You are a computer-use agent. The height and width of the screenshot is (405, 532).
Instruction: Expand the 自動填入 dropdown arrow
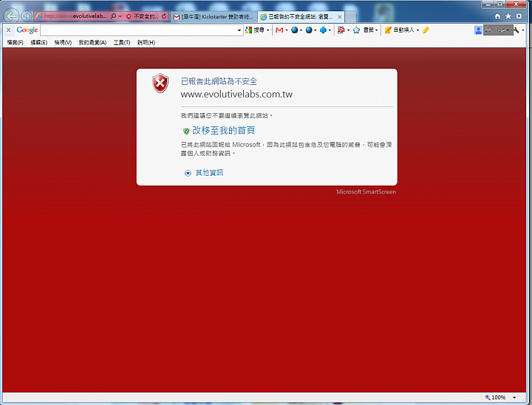click(x=417, y=30)
